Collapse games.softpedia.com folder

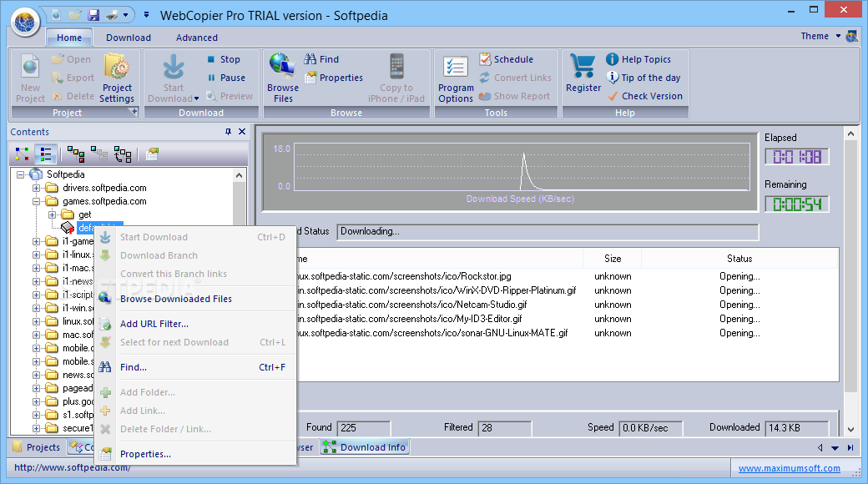coord(36,201)
